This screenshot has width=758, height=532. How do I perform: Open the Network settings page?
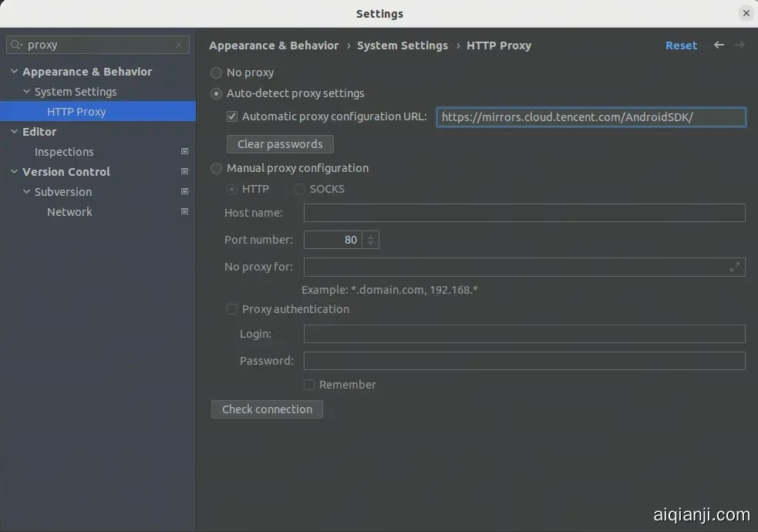click(x=69, y=212)
